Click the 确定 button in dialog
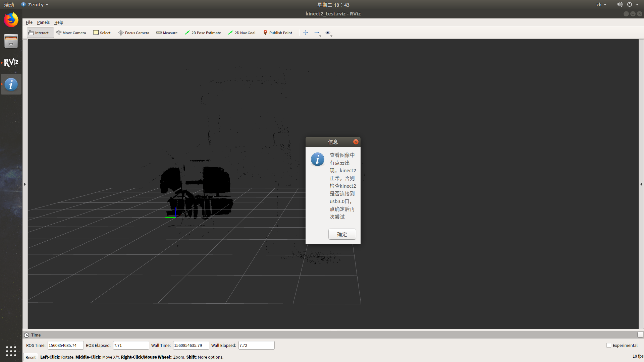 342,234
